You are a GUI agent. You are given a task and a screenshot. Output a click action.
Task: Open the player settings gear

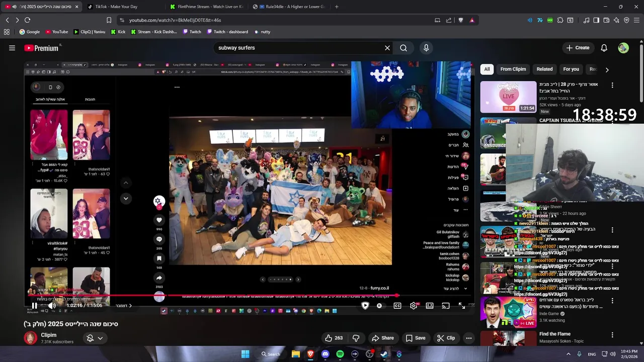click(x=414, y=306)
